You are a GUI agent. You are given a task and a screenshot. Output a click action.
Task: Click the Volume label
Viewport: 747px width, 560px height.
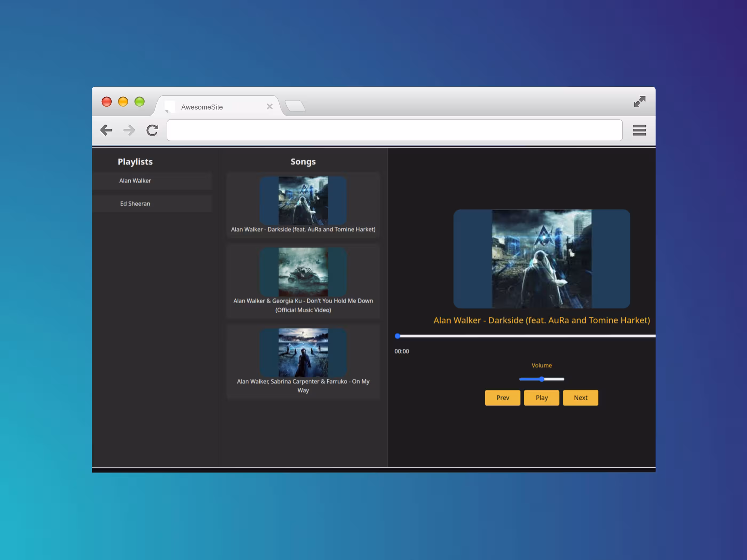click(x=541, y=365)
